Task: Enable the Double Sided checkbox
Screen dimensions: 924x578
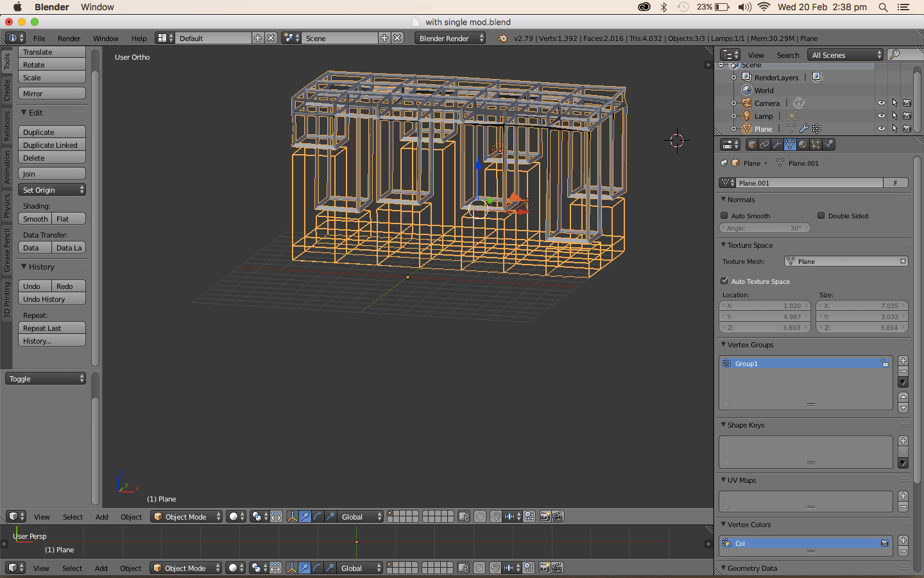Action: coord(821,216)
